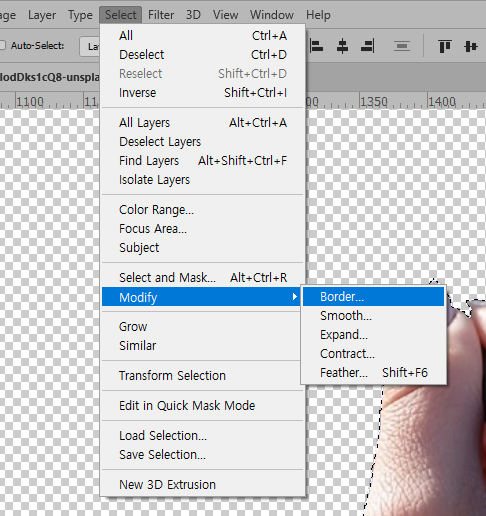Open Save Selection dialog
This screenshot has width=486, height=516.
click(203, 455)
